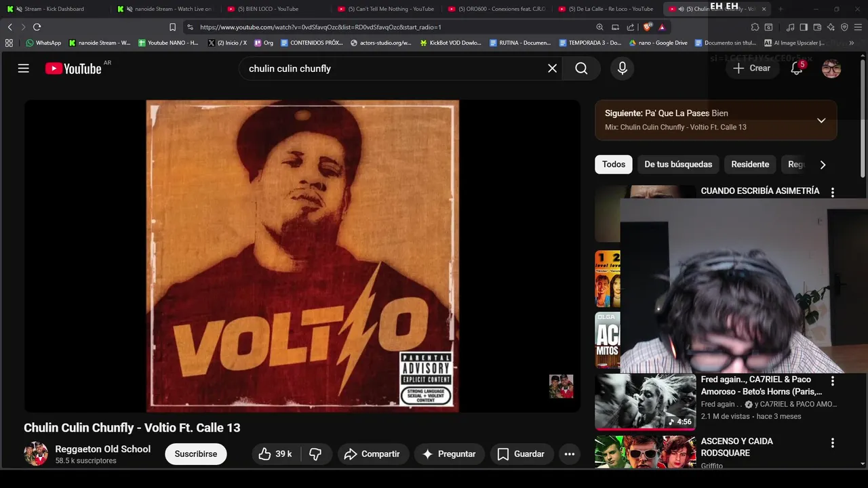The height and width of the screenshot is (488, 868).
Task: Open the ASCENSO Y CAIDA RODSQUARE thumbnail
Action: click(x=646, y=452)
